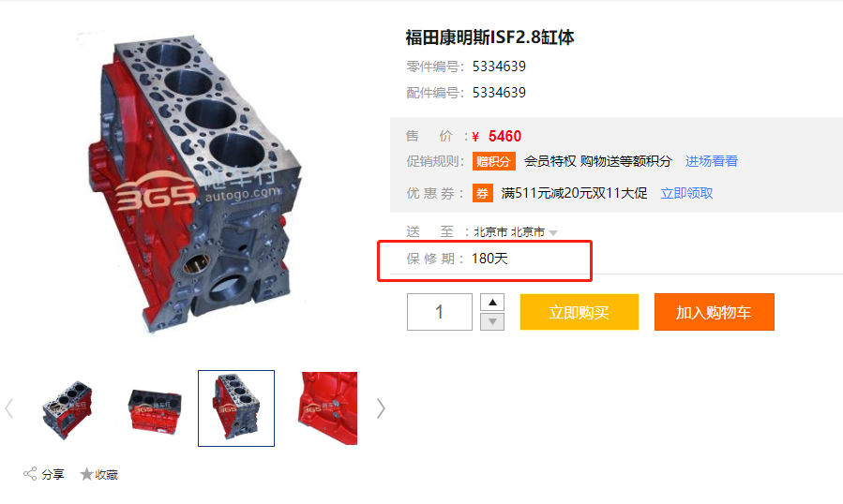Show next thumbnails with right arrow
843x504 pixels.
(381, 408)
